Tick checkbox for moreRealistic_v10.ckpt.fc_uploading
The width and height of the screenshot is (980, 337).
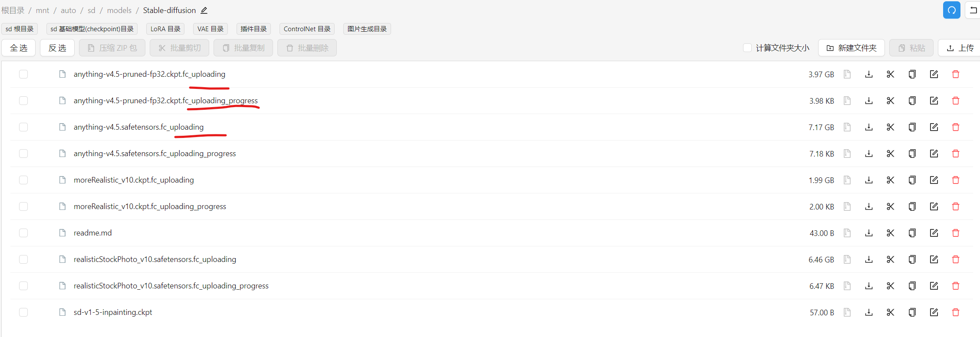(x=23, y=180)
